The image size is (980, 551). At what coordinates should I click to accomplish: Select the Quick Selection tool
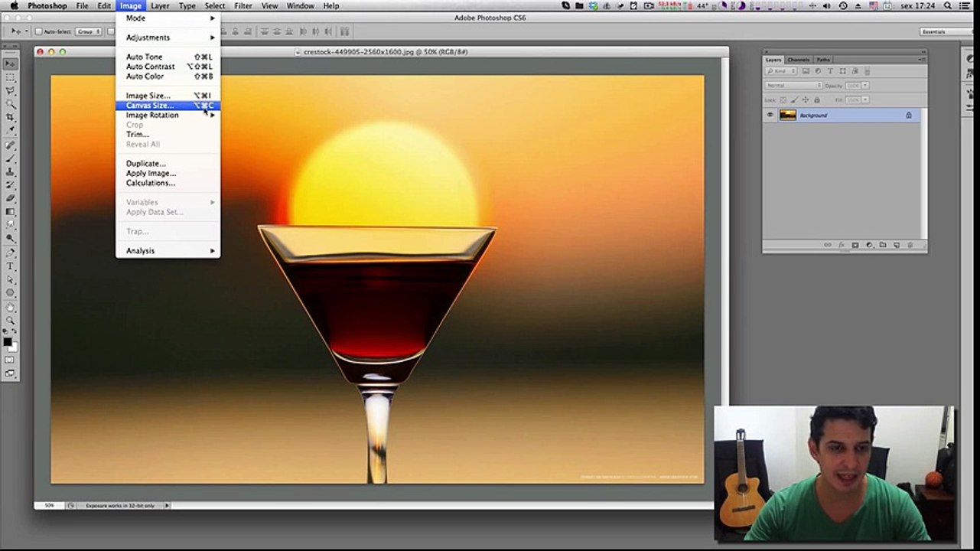[11, 104]
